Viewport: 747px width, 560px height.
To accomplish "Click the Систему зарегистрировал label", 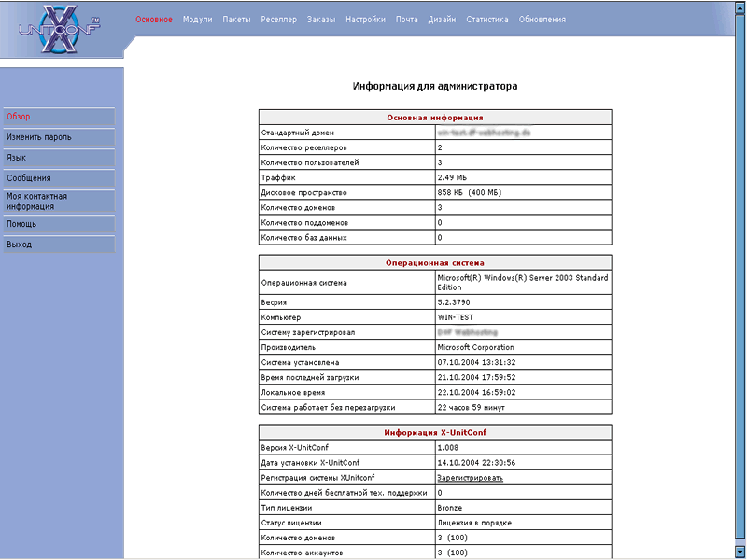I will click(308, 332).
